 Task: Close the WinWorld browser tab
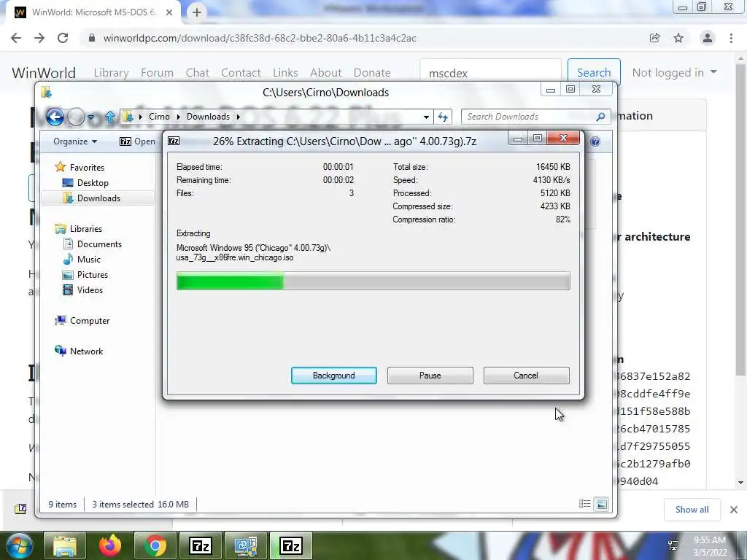[169, 12]
